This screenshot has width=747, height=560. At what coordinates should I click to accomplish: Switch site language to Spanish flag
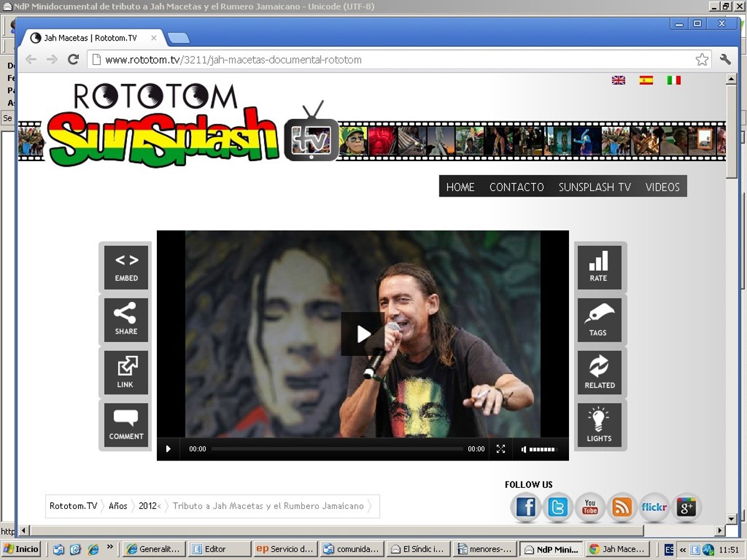click(x=646, y=80)
